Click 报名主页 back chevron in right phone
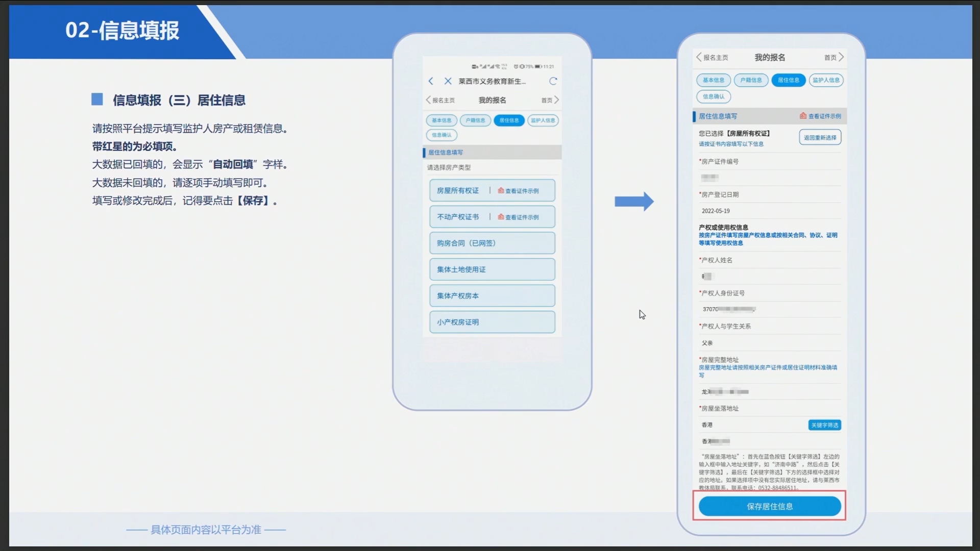Viewport: 980px width, 551px height. tap(699, 57)
